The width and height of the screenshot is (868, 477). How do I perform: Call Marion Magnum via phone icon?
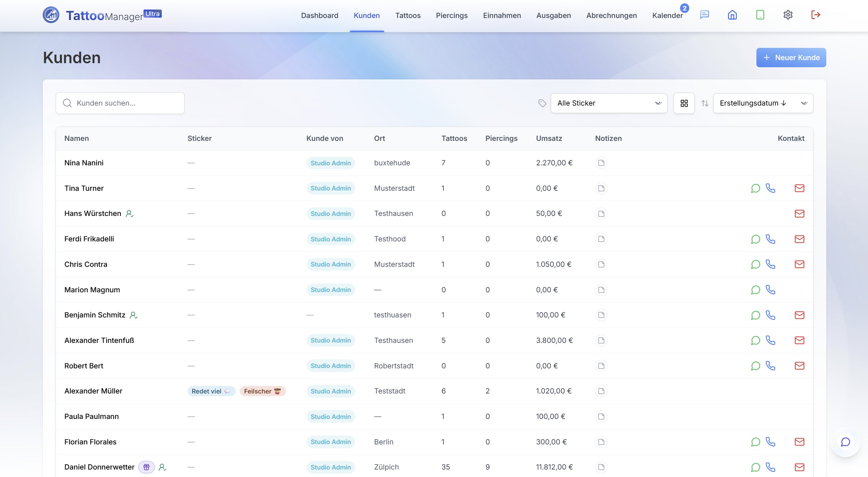coord(770,290)
